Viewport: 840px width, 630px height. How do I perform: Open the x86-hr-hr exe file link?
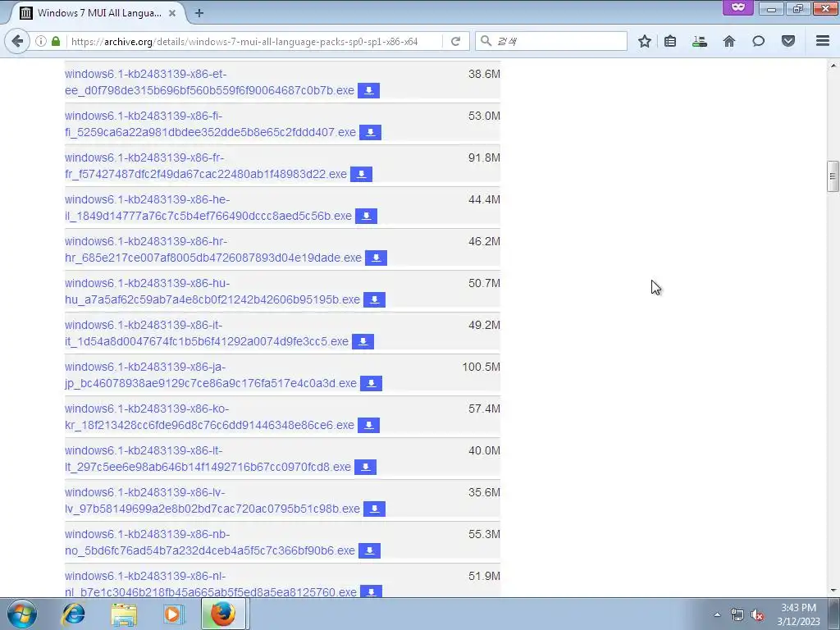(x=213, y=249)
